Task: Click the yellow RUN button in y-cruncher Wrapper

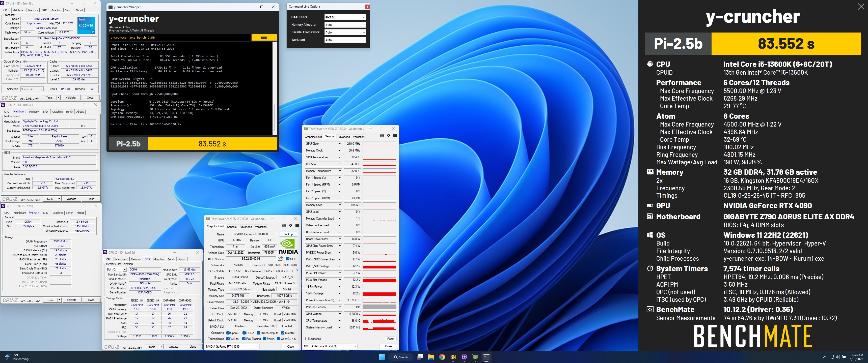Action: pos(264,38)
